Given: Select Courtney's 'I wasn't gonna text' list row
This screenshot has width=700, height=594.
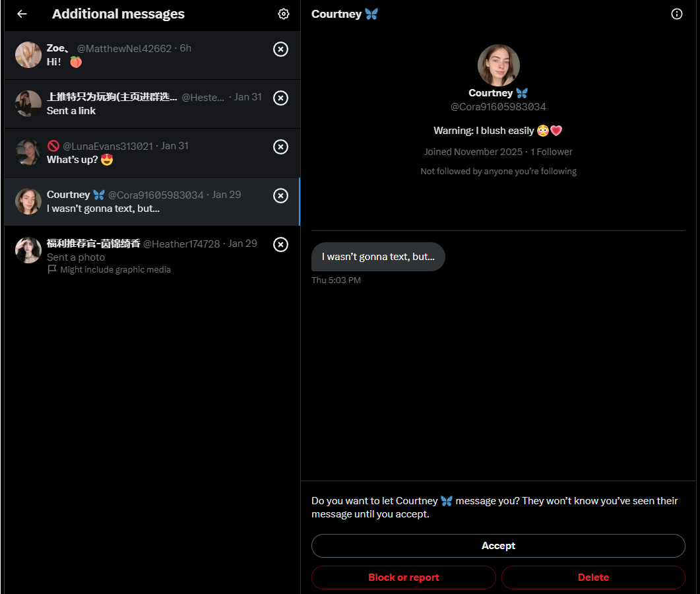Looking at the screenshot, I should (152, 201).
